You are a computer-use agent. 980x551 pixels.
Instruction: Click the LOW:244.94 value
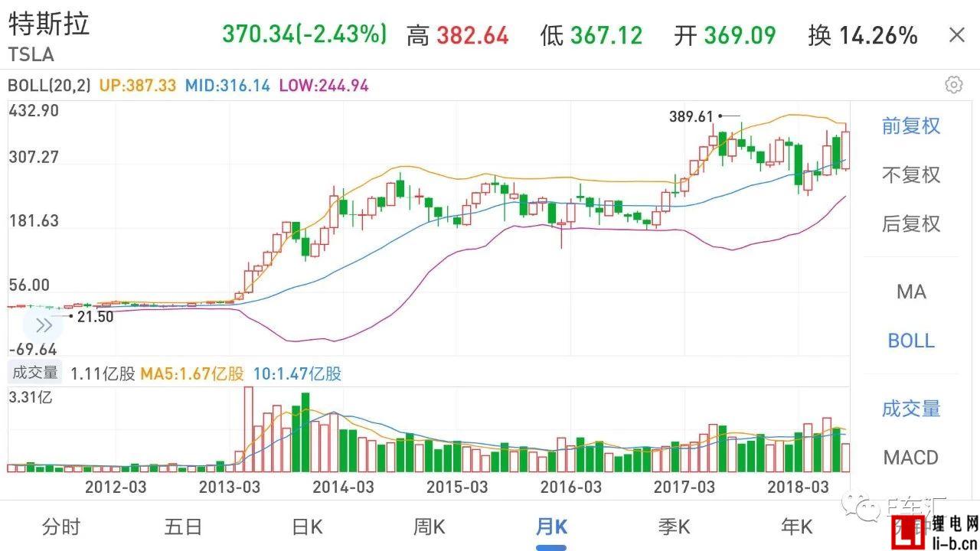click(324, 86)
